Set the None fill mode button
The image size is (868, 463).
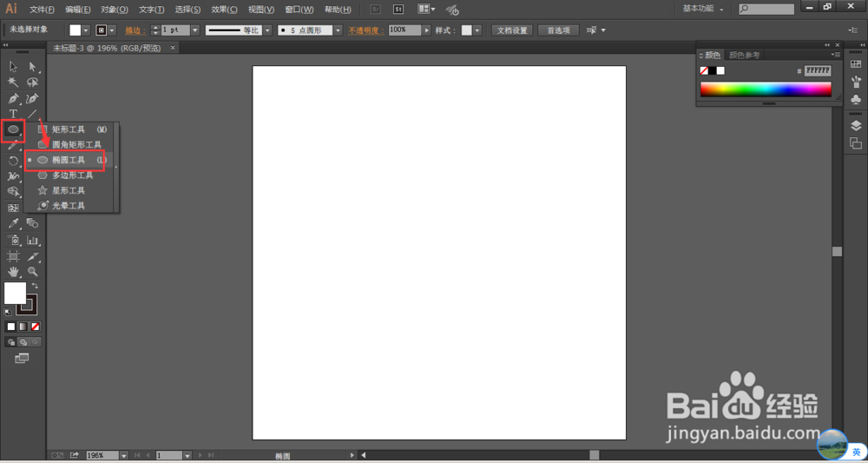(35, 327)
